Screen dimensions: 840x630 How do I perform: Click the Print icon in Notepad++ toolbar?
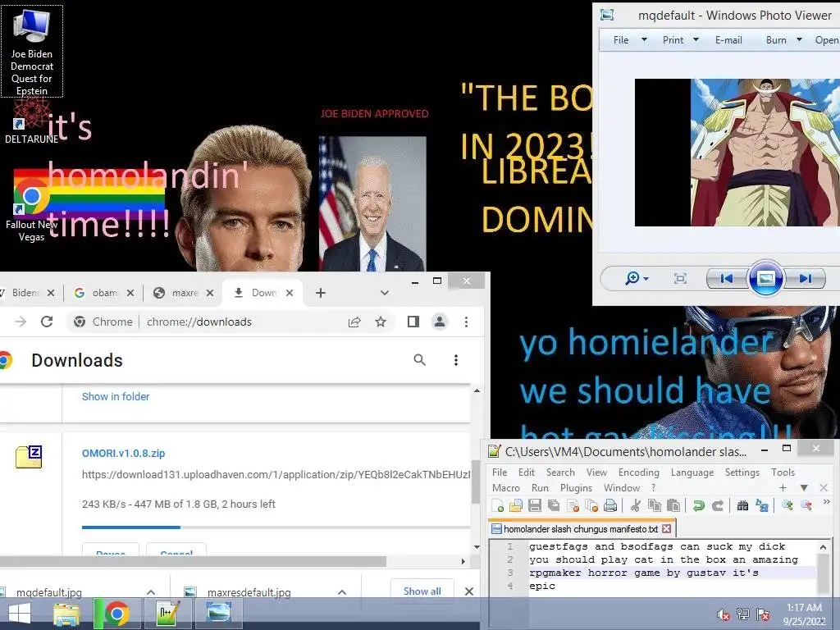click(x=610, y=505)
